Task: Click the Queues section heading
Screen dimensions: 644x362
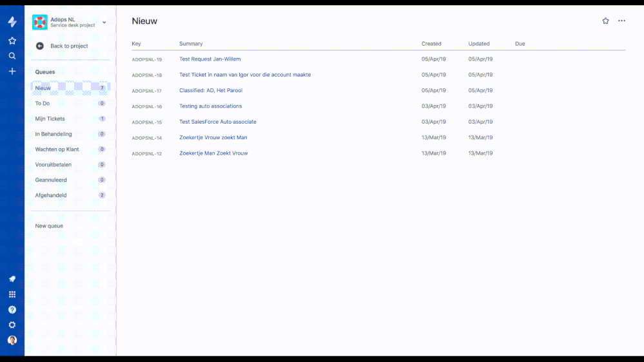Action: tap(44, 72)
